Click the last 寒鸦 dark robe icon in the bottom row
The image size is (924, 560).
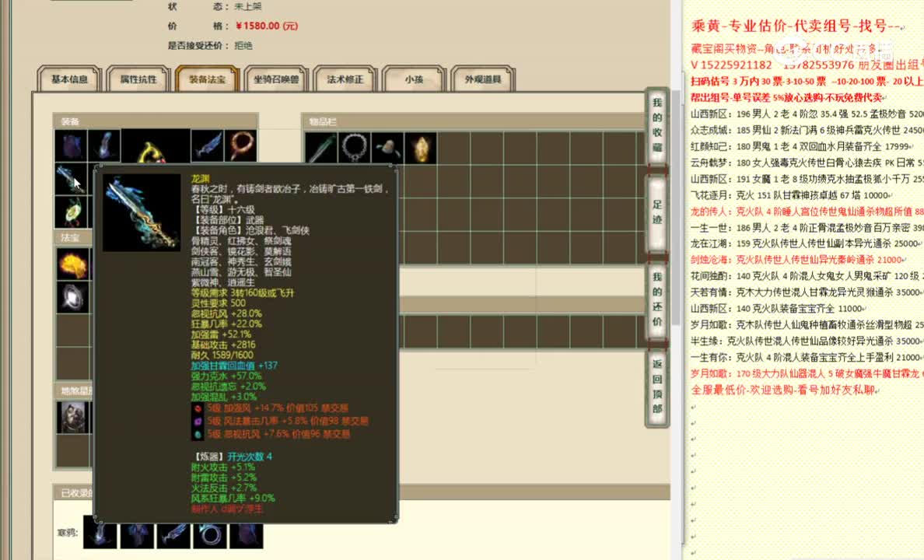click(247, 532)
